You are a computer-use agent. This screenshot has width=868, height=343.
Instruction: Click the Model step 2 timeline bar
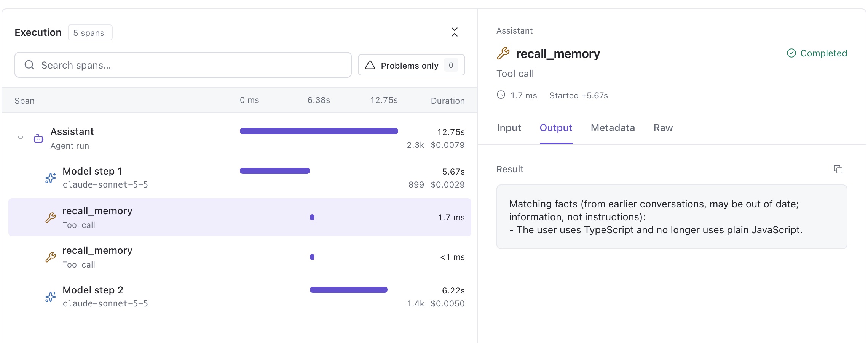point(349,290)
